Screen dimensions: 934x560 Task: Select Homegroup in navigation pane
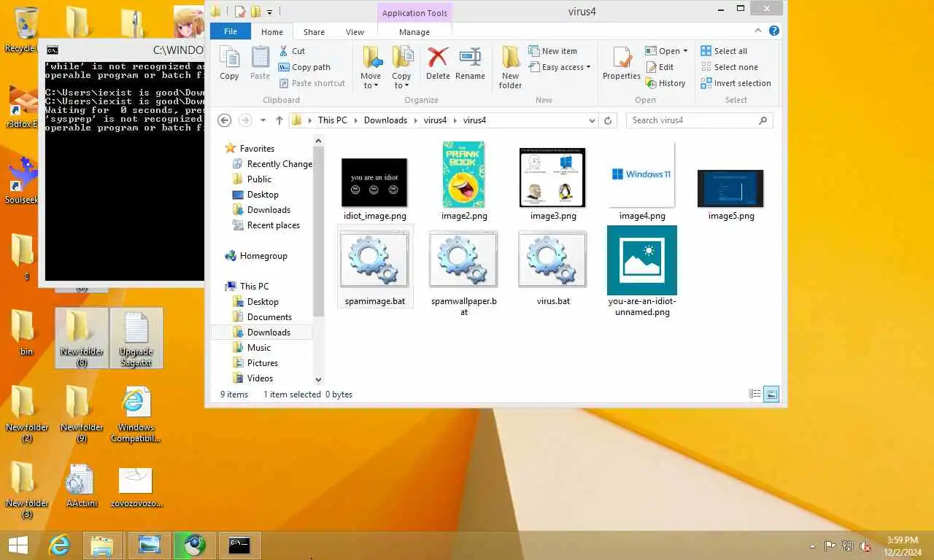pos(255,256)
